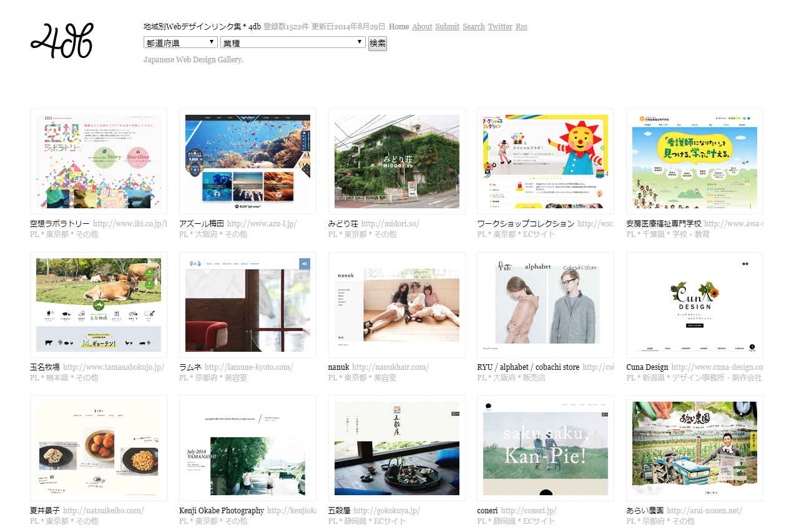
Task: Click the http://midori.so/ URL
Action: pyautogui.click(x=390, y=224)
